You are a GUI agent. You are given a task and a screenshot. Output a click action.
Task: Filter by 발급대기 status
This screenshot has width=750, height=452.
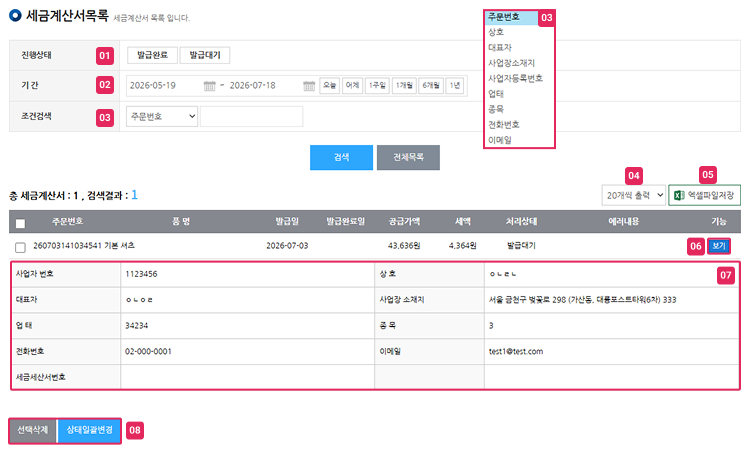(x=205, y=55)
